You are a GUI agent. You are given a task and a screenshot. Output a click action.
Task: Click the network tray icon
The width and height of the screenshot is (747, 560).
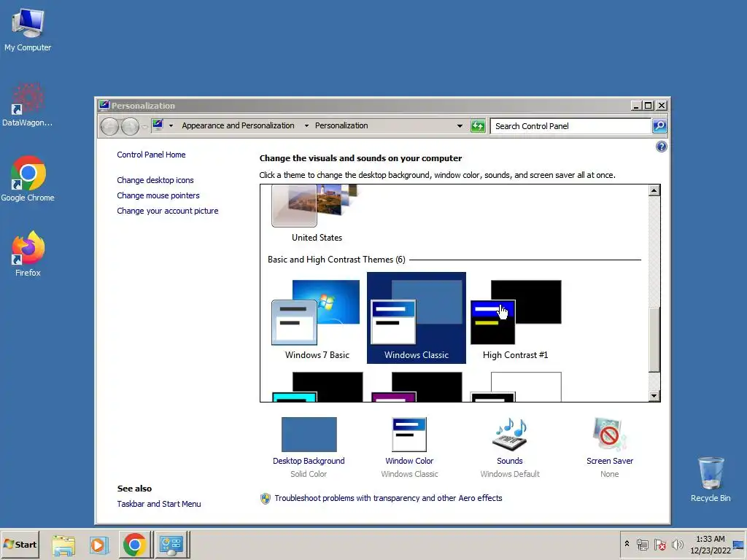[642, 544]
